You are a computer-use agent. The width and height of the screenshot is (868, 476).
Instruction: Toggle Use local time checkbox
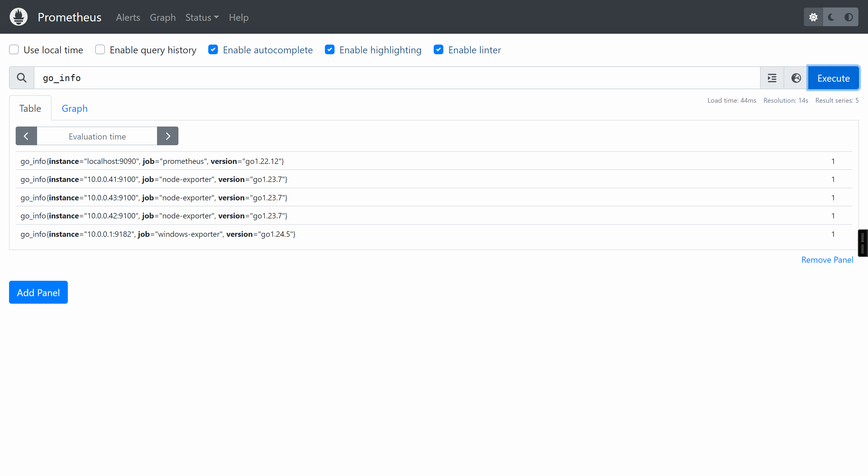[x=14, y=49]
